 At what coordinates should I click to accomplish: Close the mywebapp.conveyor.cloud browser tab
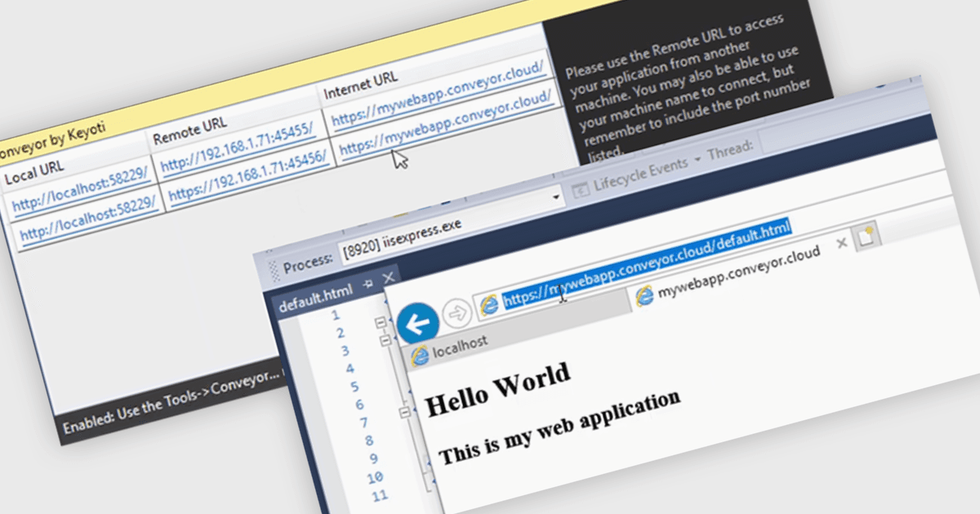842,242
